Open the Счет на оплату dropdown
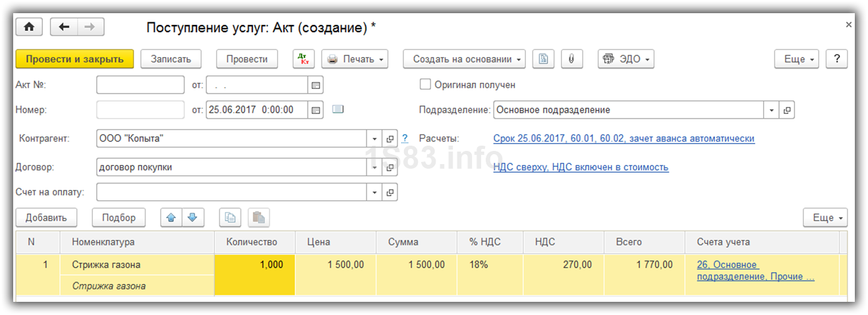Viewport: 868px width, 315px height. pos(374,192)
